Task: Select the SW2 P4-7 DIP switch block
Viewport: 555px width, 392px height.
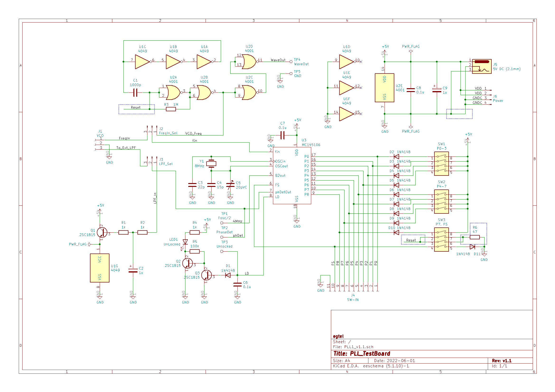Action: tap(441, 201)
